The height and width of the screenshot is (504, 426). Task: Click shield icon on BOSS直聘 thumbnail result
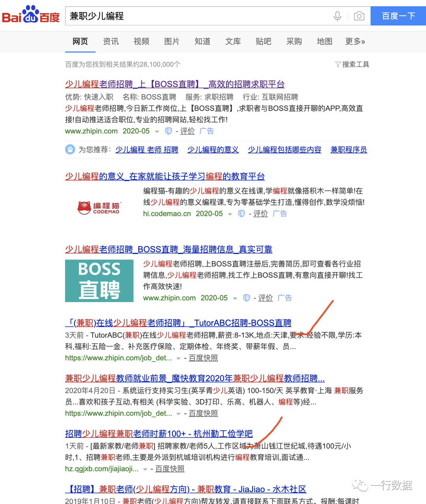pos(247,298)
